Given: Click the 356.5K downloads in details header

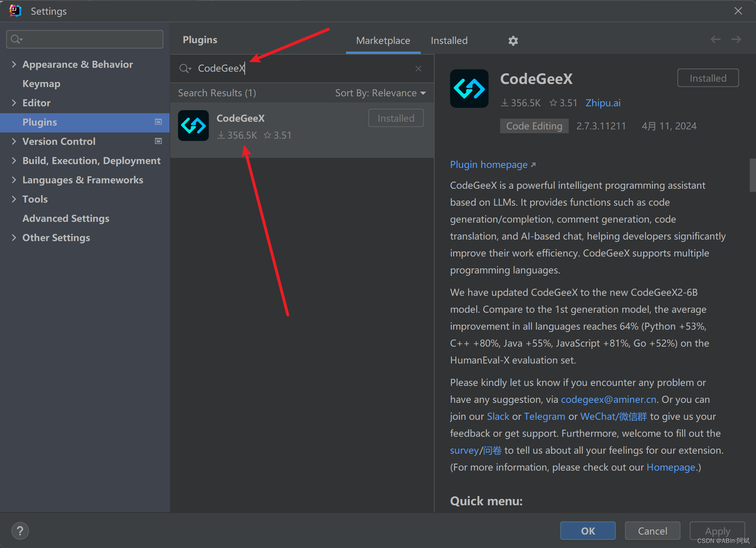Looking at the screenshot, I should pos(521,103).
